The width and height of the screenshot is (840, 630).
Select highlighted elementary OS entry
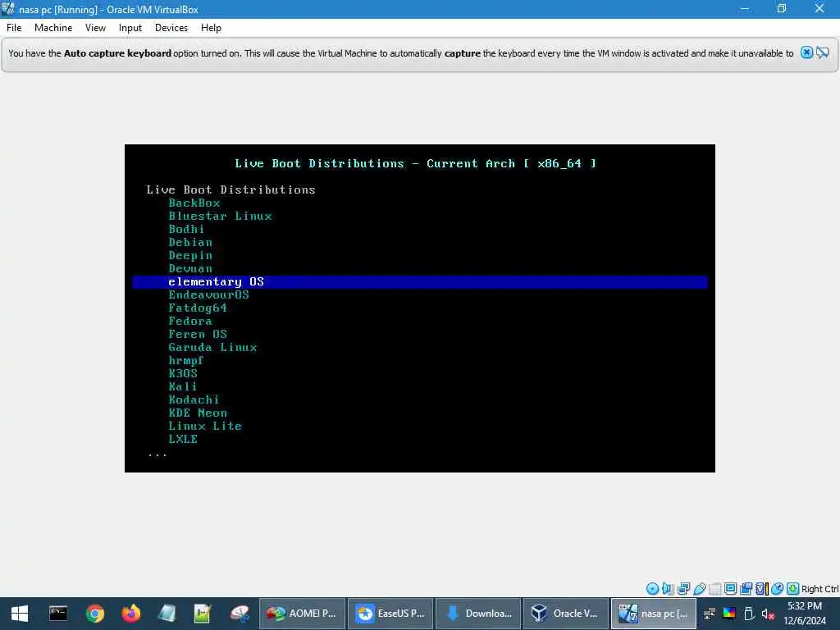pyautogui.click(x=420, y=282)
